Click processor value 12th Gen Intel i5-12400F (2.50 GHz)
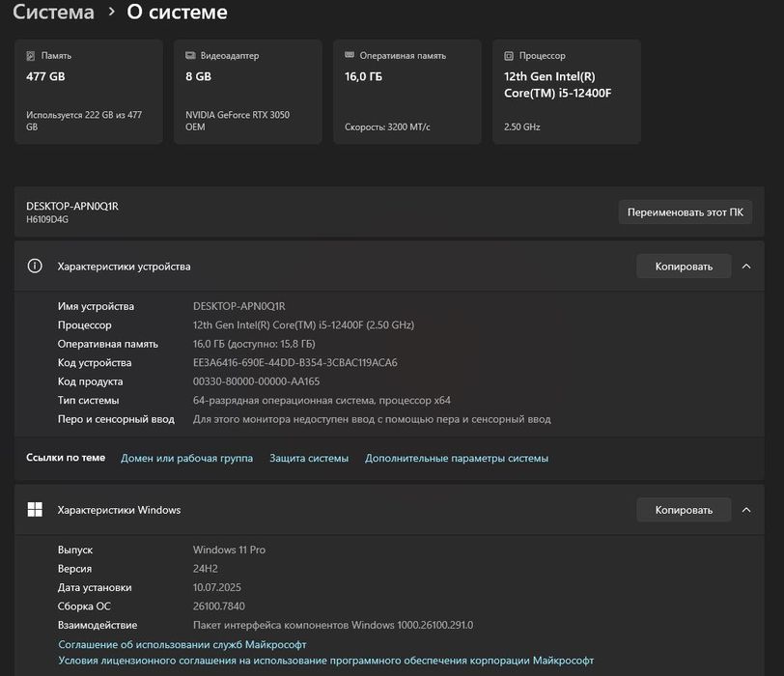 tap(303, 325)
